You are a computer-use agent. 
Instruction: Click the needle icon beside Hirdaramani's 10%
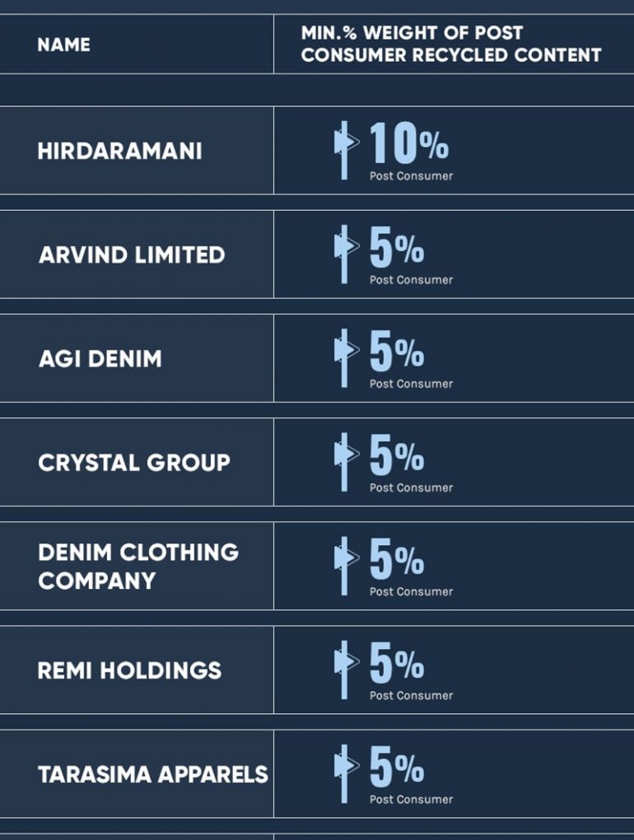click(x=346, y=150)
